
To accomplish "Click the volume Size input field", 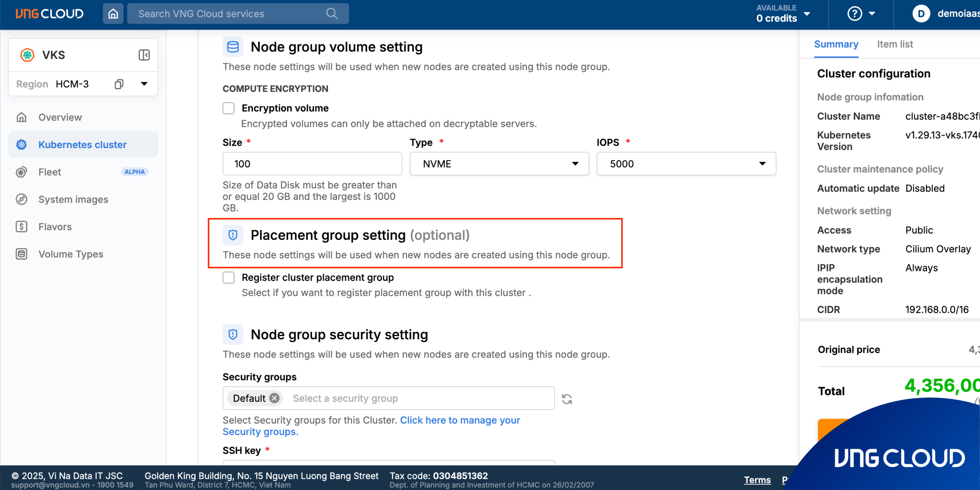I will click(x=312, y=164).
